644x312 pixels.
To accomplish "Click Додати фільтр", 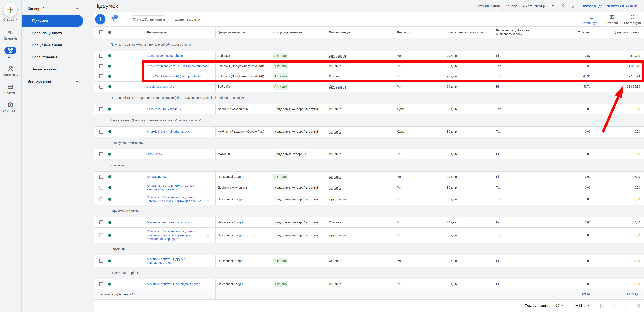I will point(187,19).
